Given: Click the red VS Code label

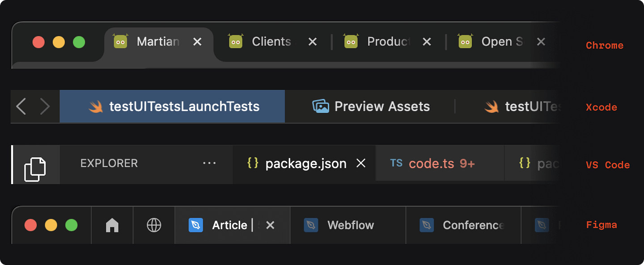Looking at the screenshot, I should [608, 165].
